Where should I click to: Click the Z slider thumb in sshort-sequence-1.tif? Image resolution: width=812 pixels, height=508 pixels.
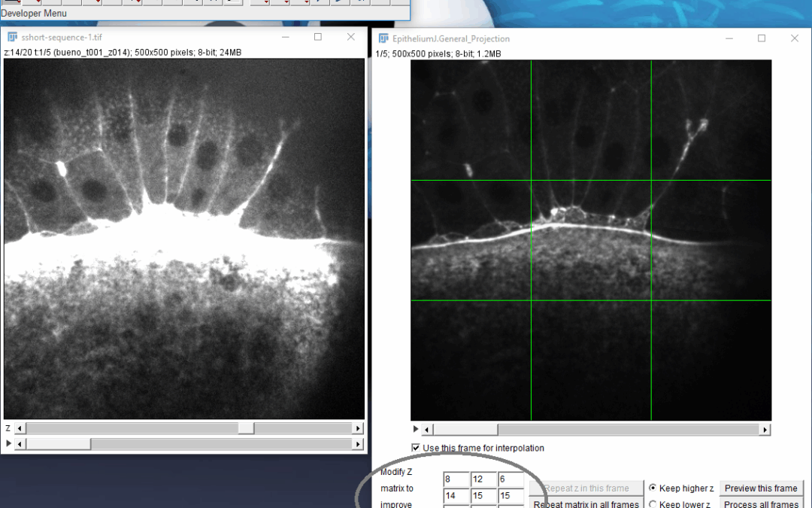(x=246, y=428)
